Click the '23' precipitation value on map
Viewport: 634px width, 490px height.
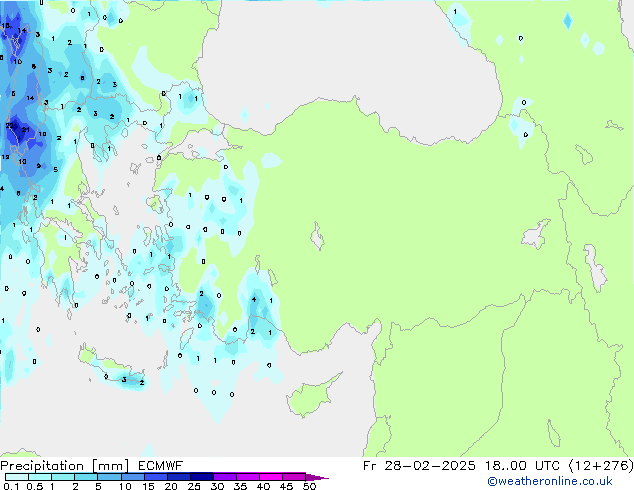[x=9, y=126]
